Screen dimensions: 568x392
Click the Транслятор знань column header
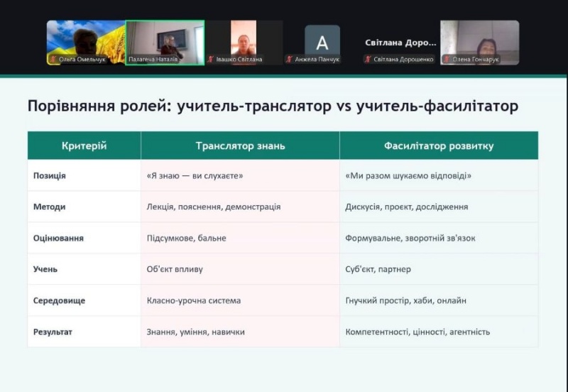tap(240, 146)
